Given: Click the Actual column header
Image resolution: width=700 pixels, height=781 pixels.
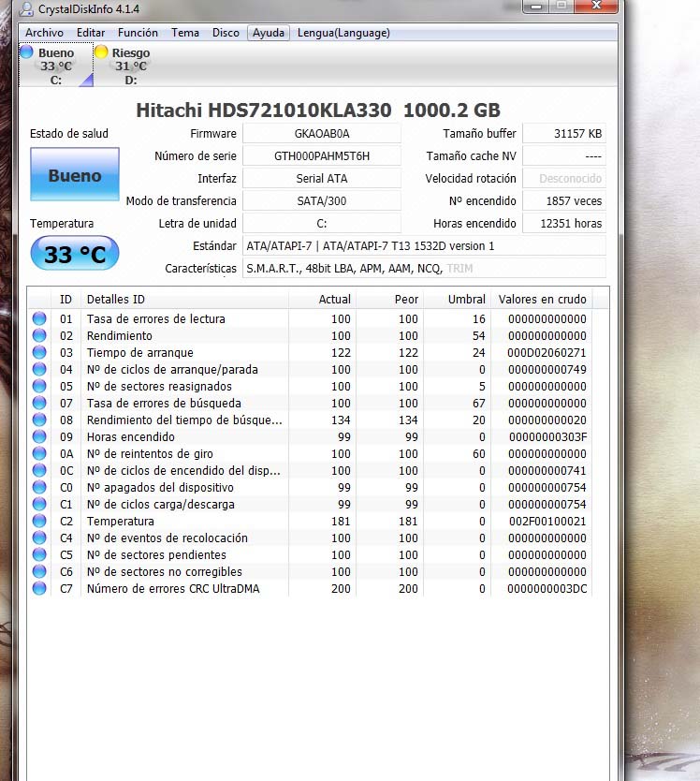Looking at the screenshot, I should [x=322, y=299].
